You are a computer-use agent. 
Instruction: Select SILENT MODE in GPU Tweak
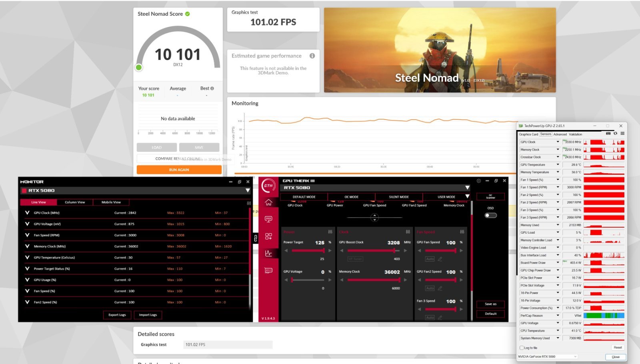pyautogui.click(x=399, y=197)
